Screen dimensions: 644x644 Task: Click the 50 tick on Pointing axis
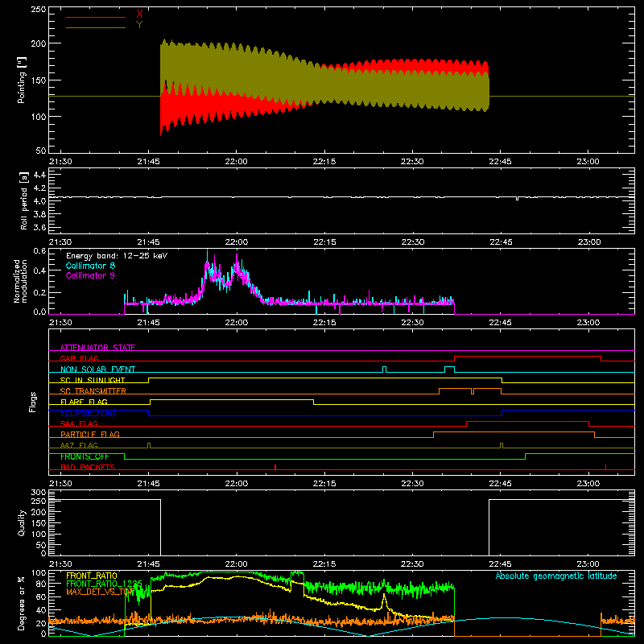click(41, 151)
